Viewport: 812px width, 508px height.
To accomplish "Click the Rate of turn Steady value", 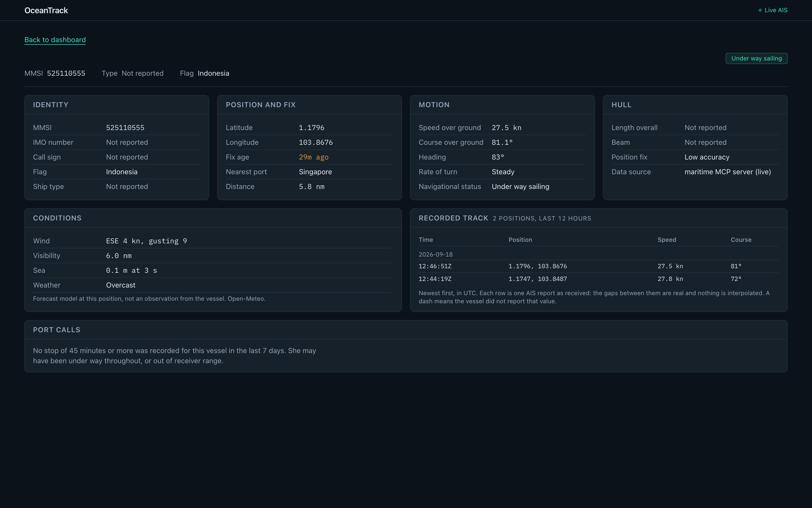I will point(503,172).
